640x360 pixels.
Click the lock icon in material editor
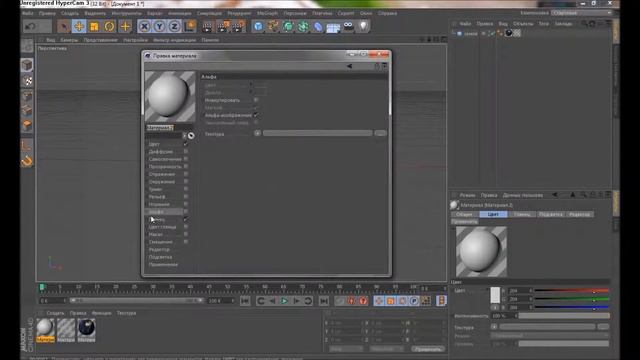[x=377, y=66]
